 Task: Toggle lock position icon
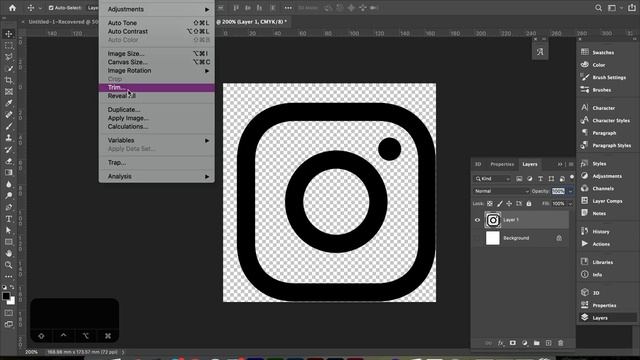pyautogui.click(x=509, y=203)
